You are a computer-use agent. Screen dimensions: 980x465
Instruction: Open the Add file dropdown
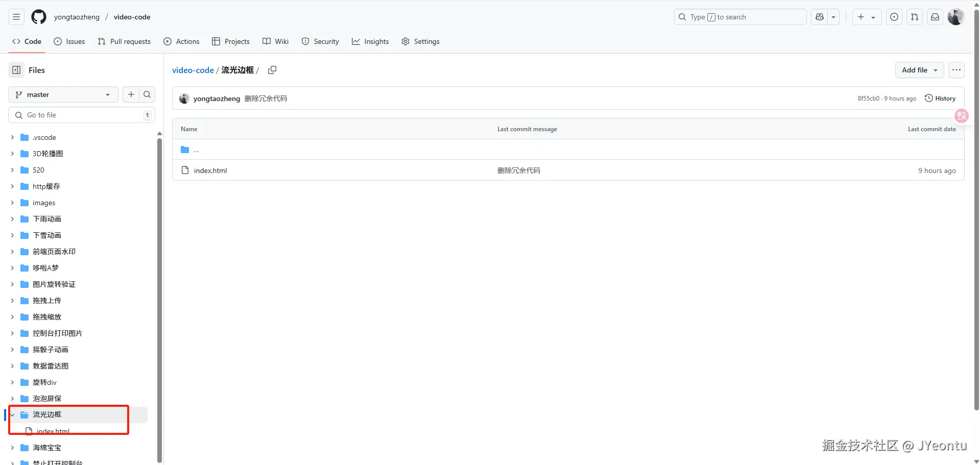pos(920,70)
